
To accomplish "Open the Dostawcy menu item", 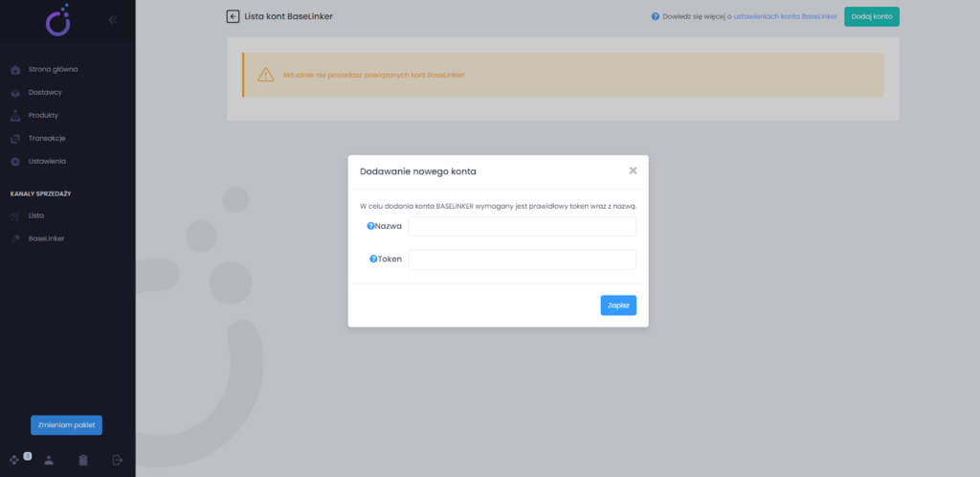I will tap(45, 93).
